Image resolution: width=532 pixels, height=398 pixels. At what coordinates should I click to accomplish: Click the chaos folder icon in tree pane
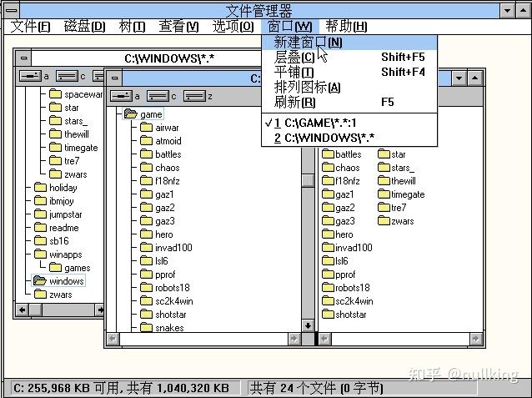pyautogui.click(x=146, y=168)
